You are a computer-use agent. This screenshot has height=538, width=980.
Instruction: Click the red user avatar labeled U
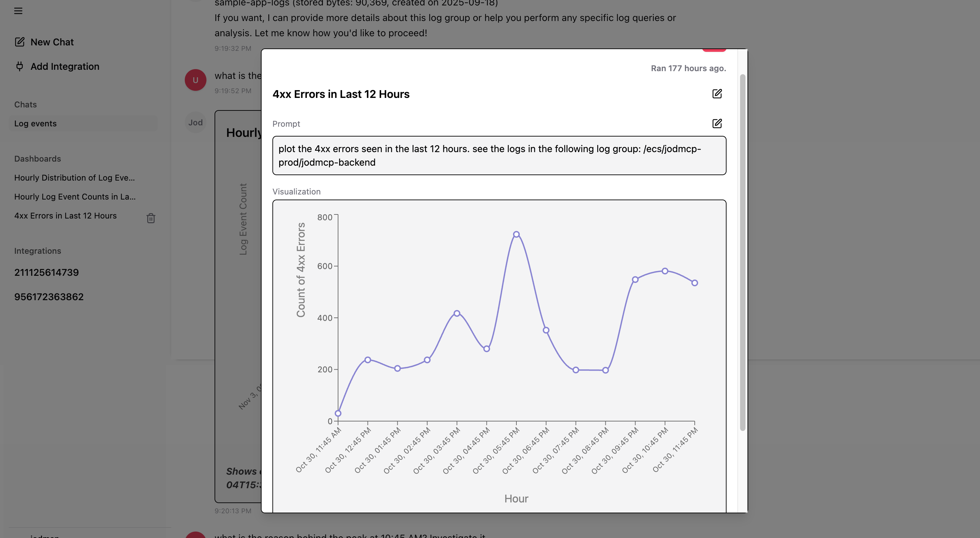click(195, 80)
